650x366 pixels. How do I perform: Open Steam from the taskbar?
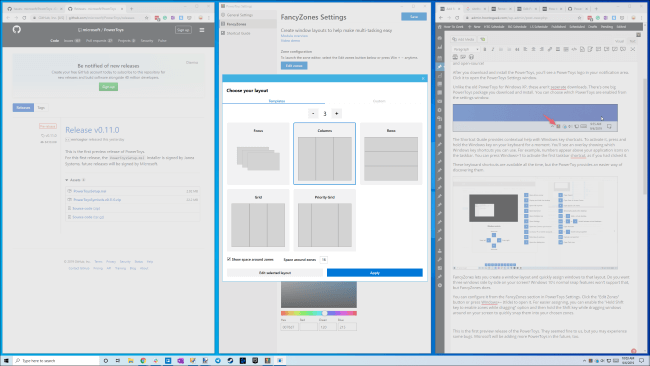230,361
